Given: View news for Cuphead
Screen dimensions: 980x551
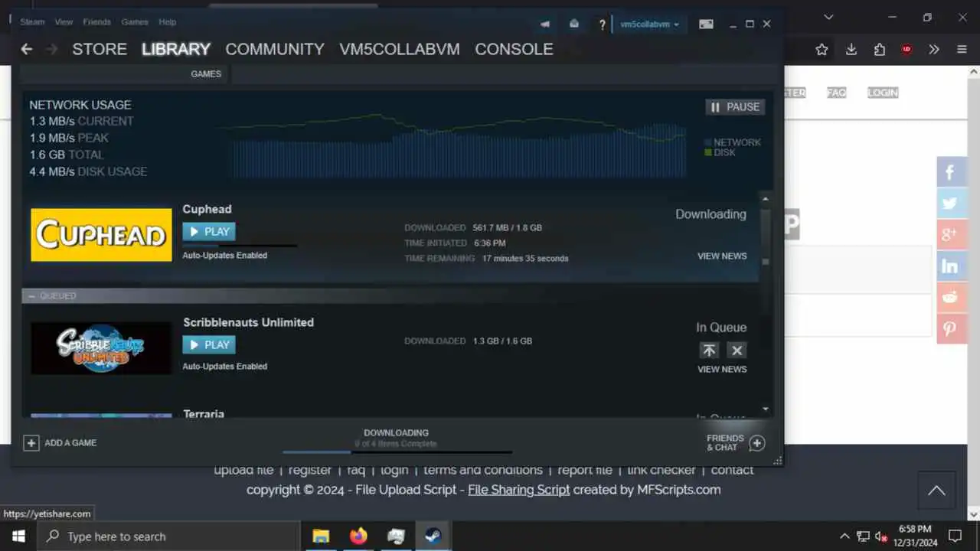Looking at the screenshot, I should point(722,256).
